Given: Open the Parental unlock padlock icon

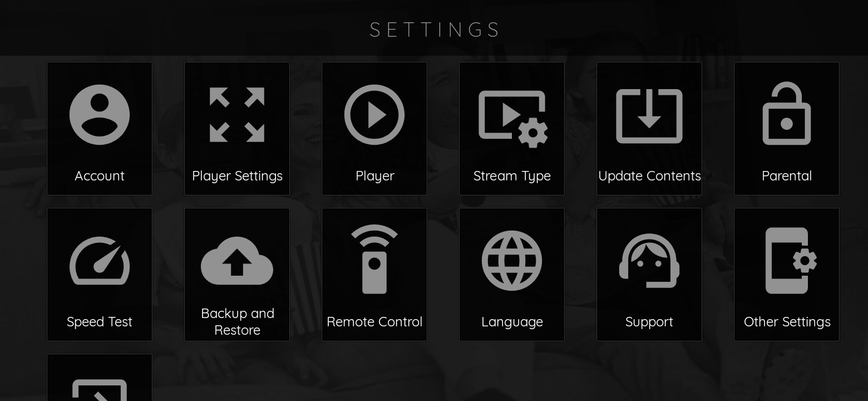Looking at the screenshot, I should pos(787,113).
